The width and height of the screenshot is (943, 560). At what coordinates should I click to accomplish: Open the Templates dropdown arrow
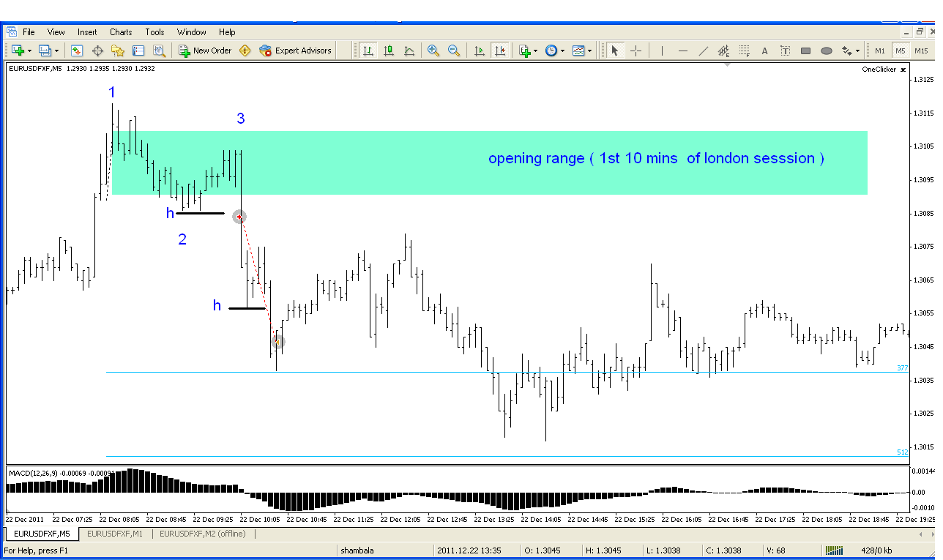590,51
